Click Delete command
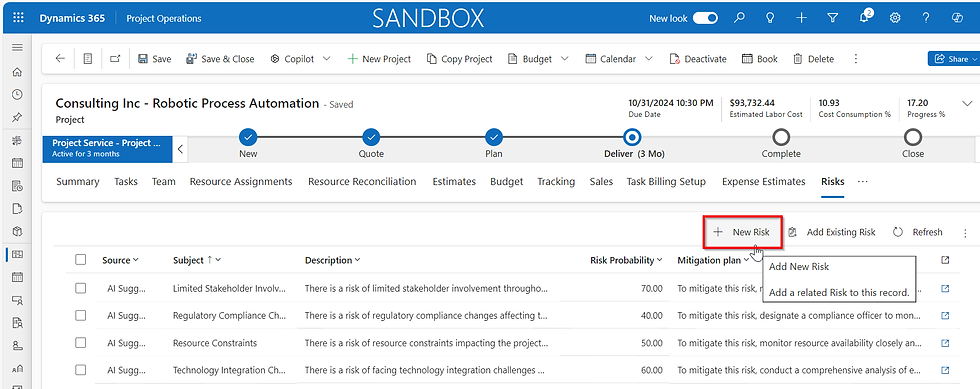 click(813, 59)
